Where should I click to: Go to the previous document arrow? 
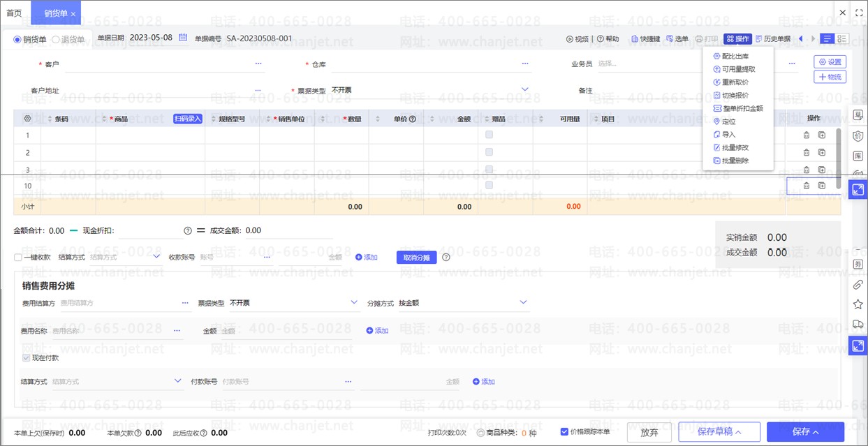[800, 39]
